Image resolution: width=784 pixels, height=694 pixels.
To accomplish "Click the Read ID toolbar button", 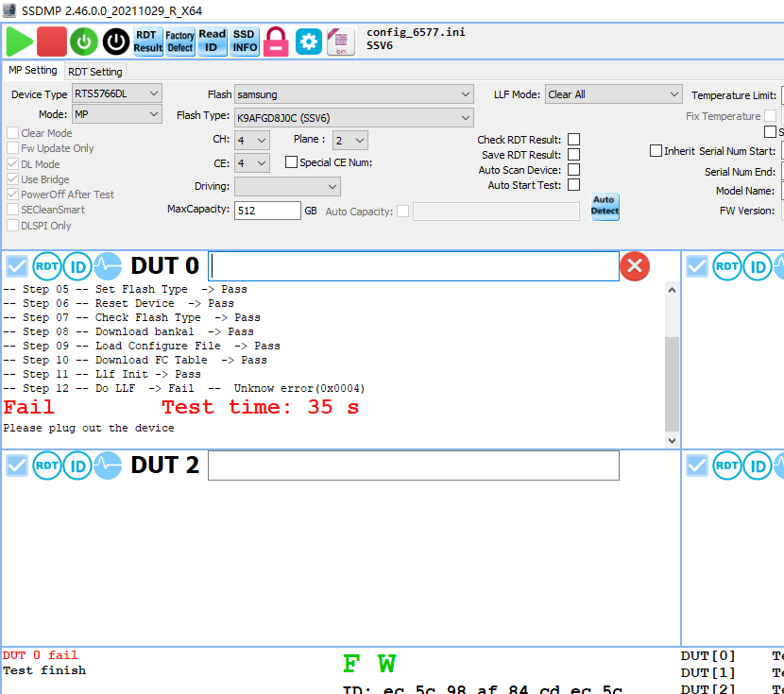I will click(213, 42).
